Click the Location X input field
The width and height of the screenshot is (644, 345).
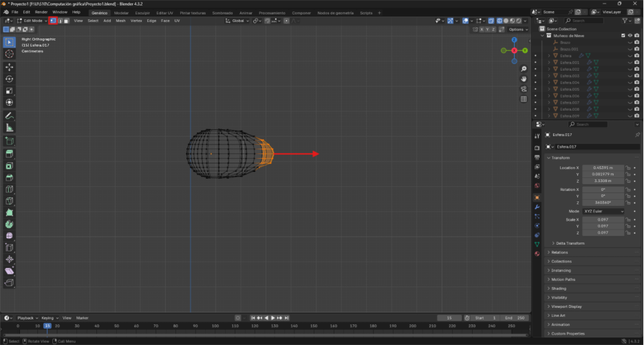click(603, 168)
